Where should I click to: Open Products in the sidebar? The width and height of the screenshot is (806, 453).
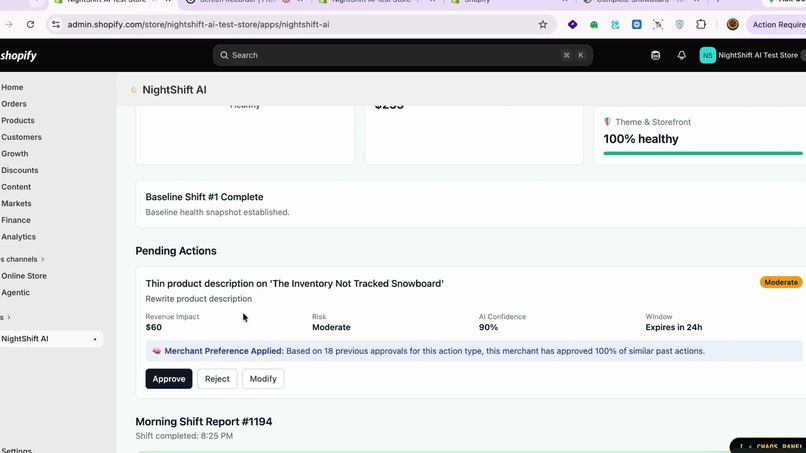coord(18,120)
